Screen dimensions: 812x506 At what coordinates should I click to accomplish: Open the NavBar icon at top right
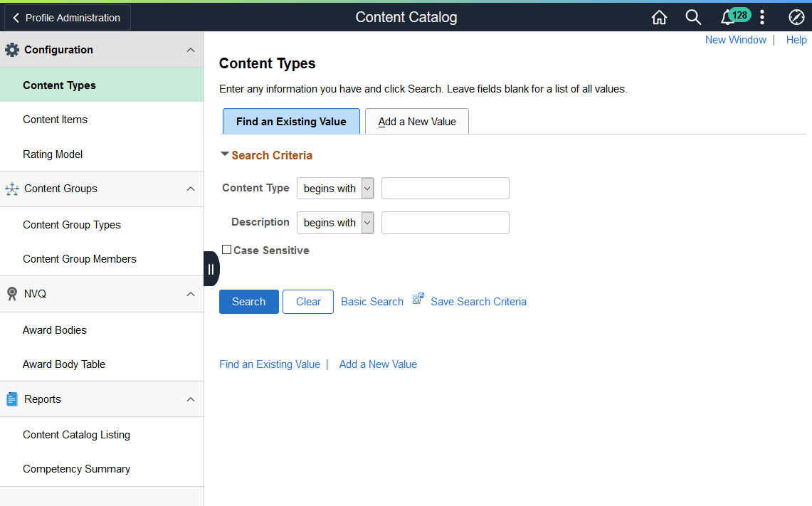pyautogui.click(x=796, y=17)
